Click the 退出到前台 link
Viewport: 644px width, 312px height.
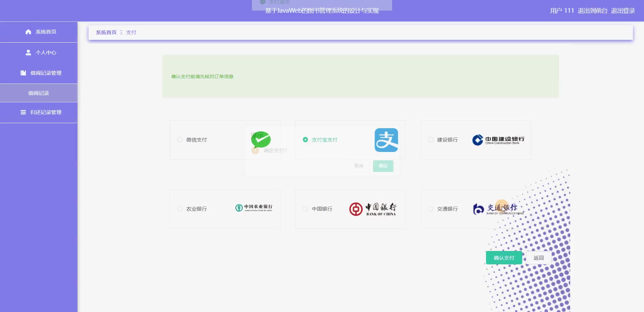pyautogui.click(x=593, y=11)
